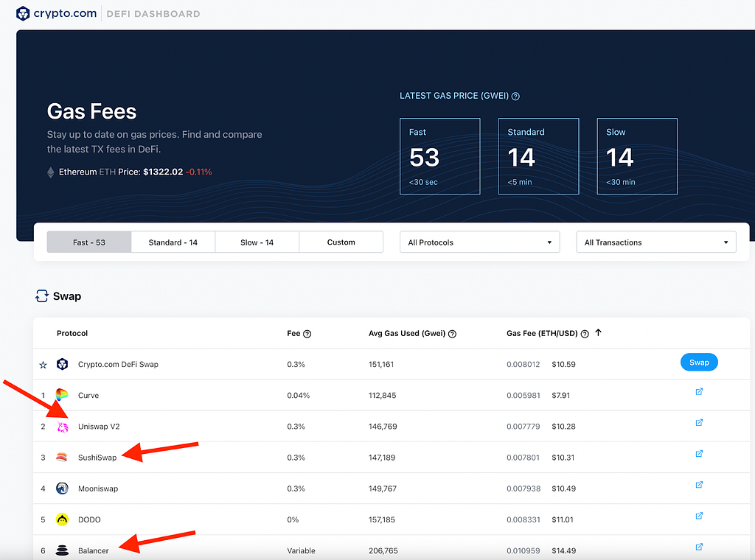
Task: Select the Standard - 14 speed option
Action: [x=173, y=242]
